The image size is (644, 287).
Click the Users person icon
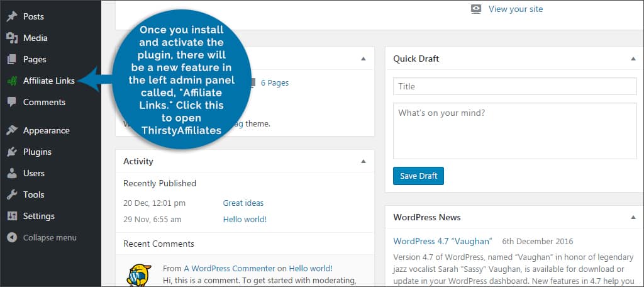(12, 173)
